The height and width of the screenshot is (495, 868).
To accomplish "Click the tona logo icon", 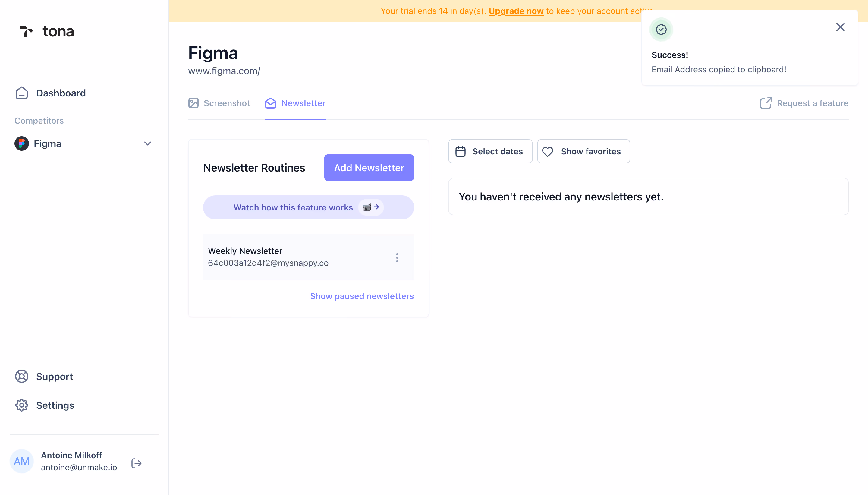I will [26, 31].
